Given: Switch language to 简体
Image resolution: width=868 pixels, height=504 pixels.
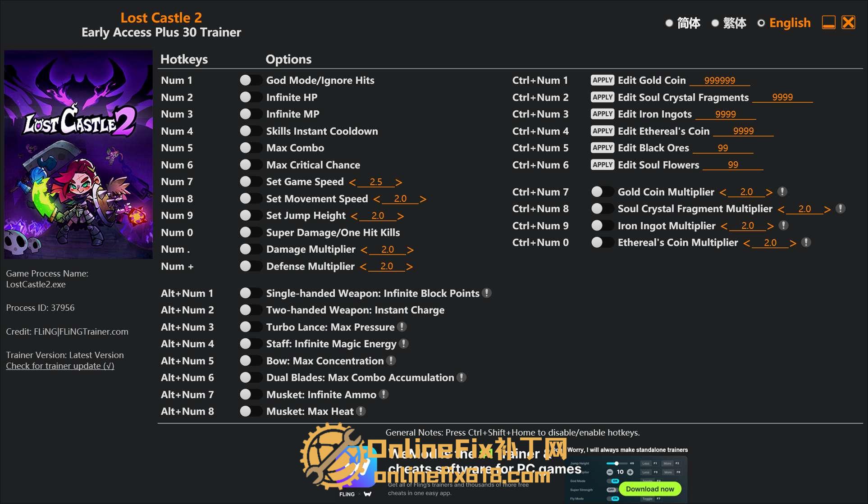Looking at the screenshot, I should pyautogui.click(x=669, y=23).
